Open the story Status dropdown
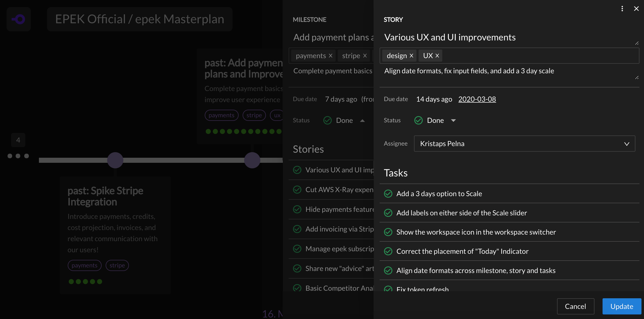The image size is (644, 319). click(x=453, y=120)
